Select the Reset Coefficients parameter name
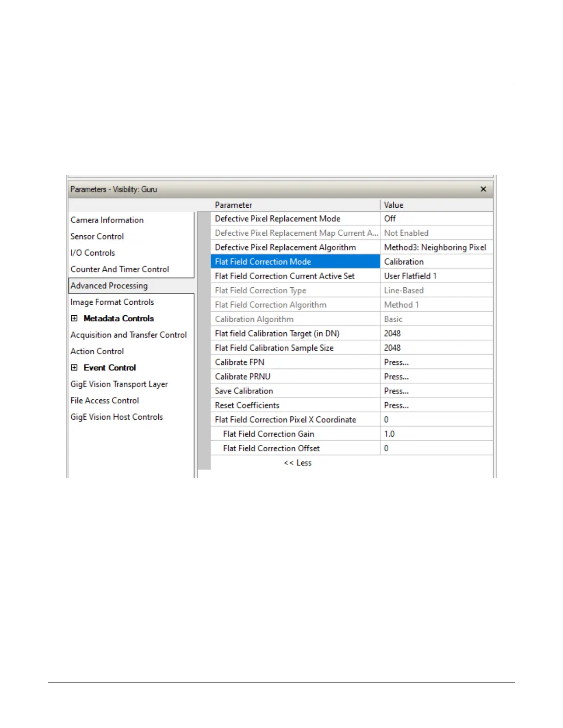This screenshot has height=728, width=563. click(x=247, y=405)
